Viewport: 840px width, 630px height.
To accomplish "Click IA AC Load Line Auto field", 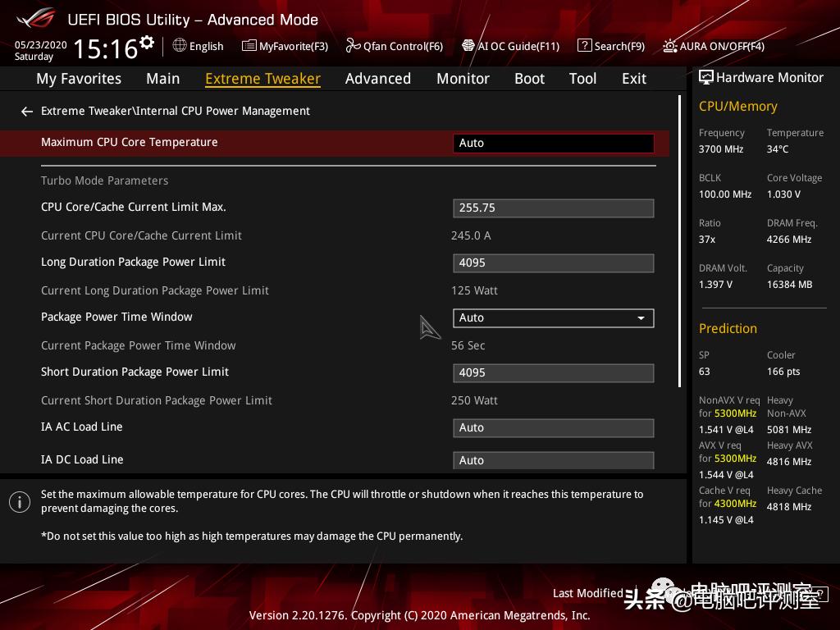I will point(554,428).
